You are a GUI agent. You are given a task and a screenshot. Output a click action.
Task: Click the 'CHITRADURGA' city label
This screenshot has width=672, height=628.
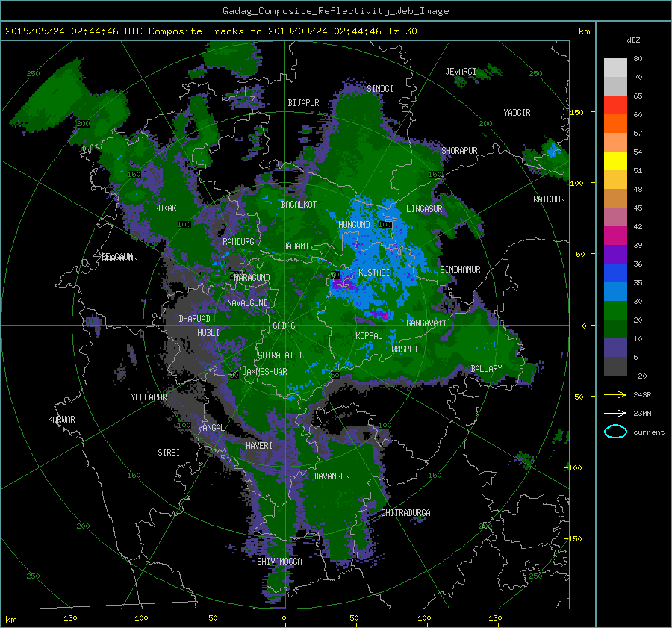click(x=405, y=513)
